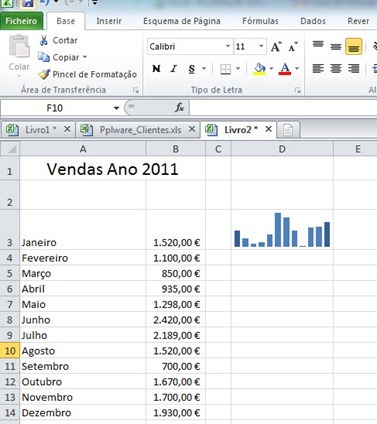Open the Ficheiro tab
The width and height of the screenshot is (377, 424).
[21, 21]
